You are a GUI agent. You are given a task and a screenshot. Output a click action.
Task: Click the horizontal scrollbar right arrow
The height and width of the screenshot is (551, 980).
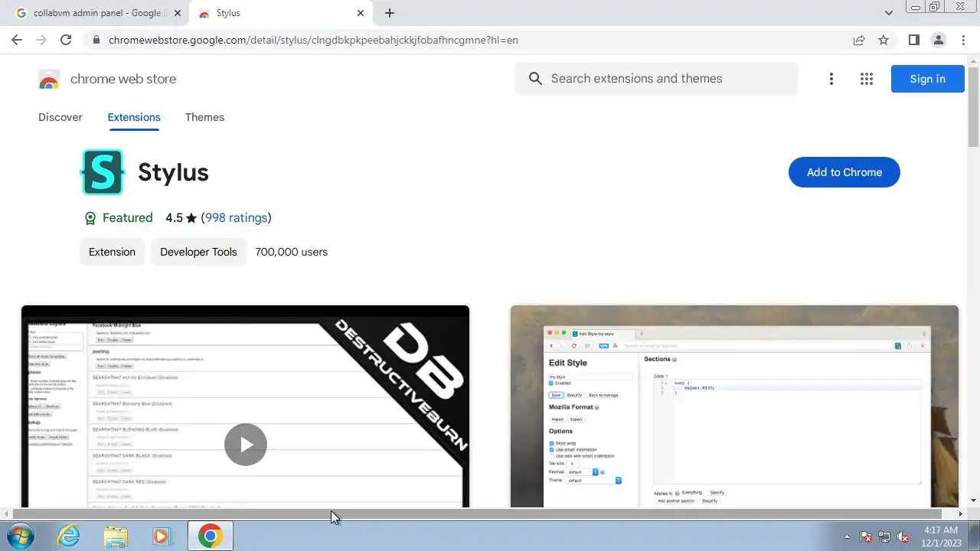tap(961, 514)
